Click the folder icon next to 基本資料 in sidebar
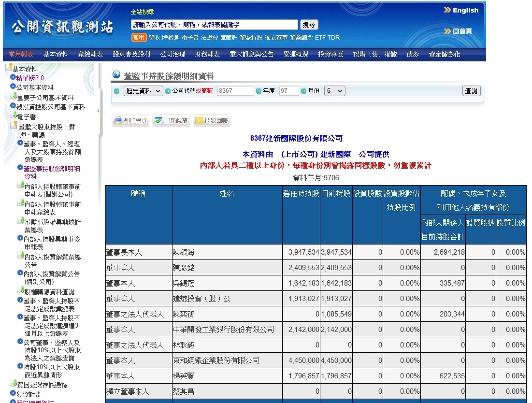532x403 pixels. coord(9,67)
